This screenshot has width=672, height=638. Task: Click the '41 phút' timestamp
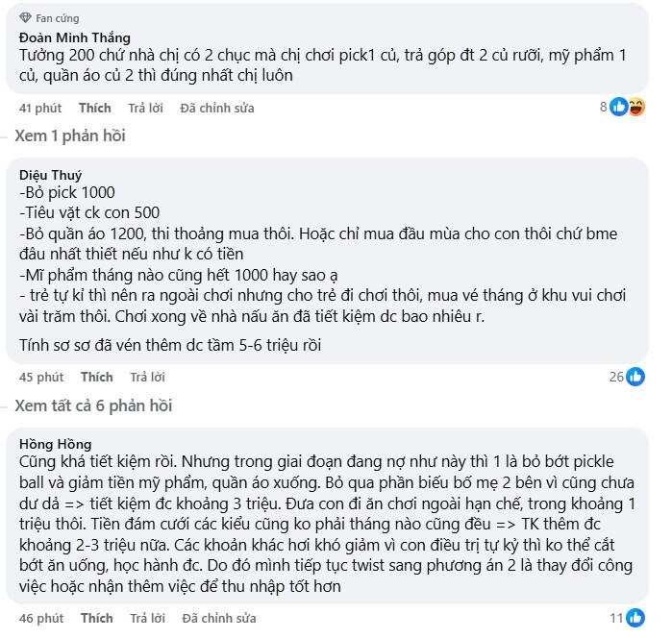pyautogui.click(x=40, y=108)
